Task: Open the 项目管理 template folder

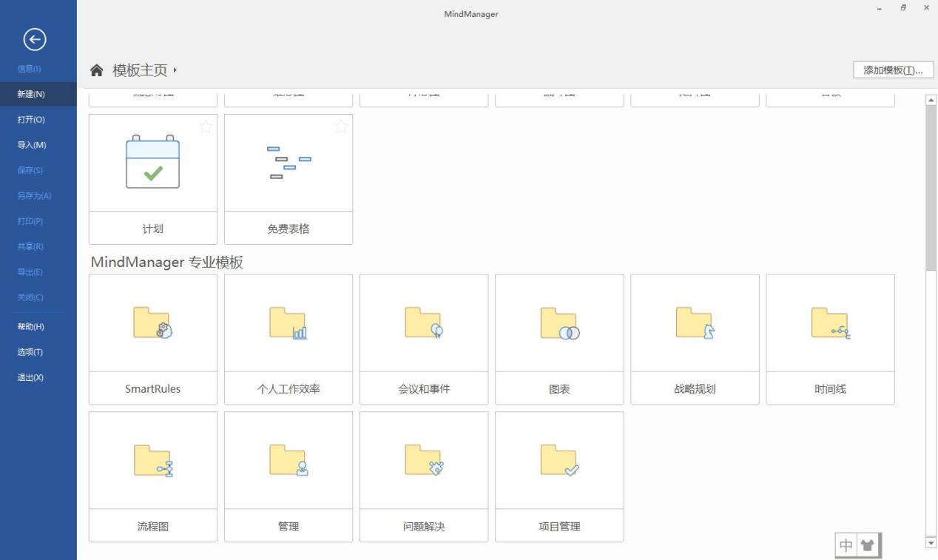Action: pos(559,476)
